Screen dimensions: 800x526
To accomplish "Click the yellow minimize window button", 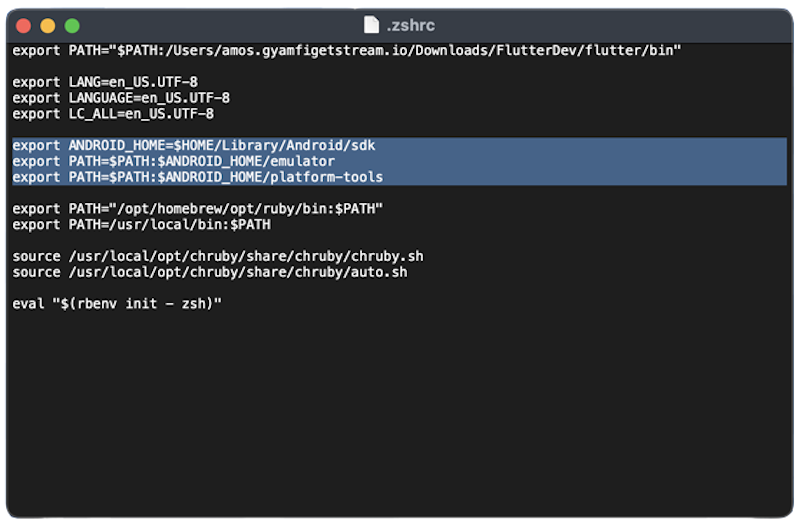I will [48, 26].
